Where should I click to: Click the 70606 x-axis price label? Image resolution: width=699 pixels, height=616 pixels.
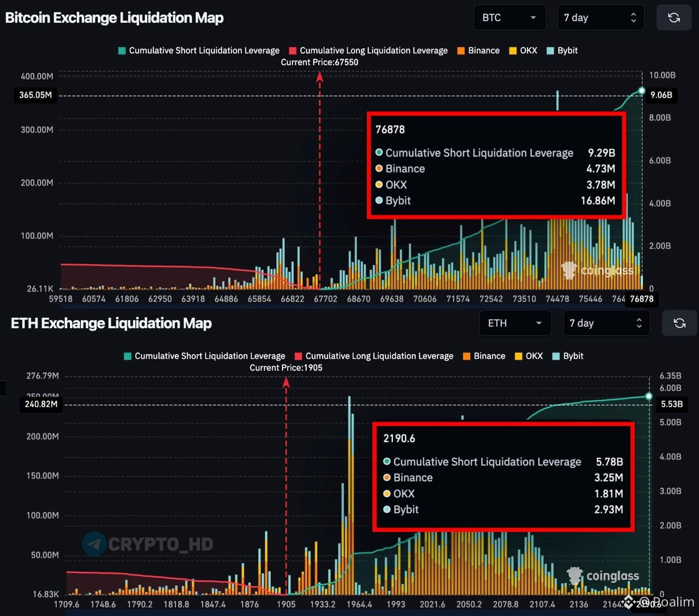tap(425, 299)
